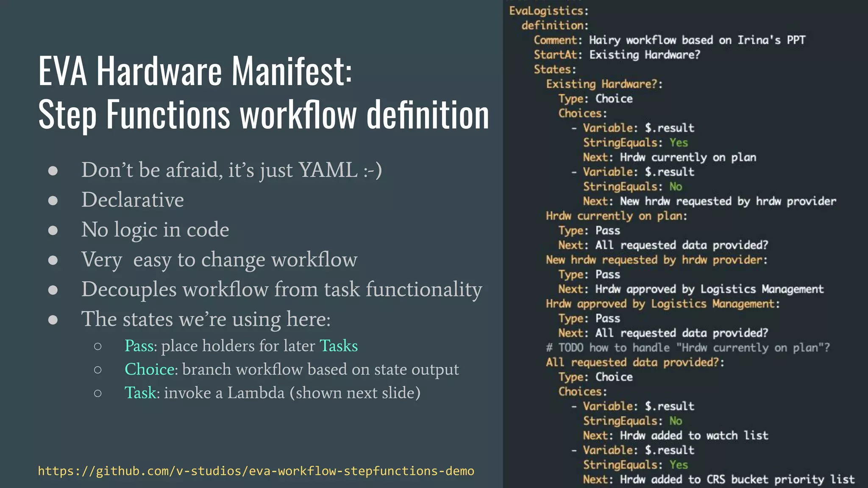Click the 'All requested data provided?:' state key
The height and width of the screenshot is (488, 868).
(635, 362)
